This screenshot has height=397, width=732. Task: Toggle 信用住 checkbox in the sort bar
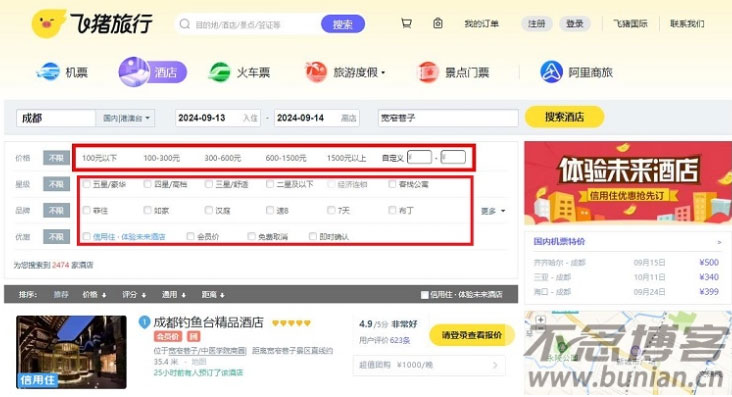(x=424, y=295)
